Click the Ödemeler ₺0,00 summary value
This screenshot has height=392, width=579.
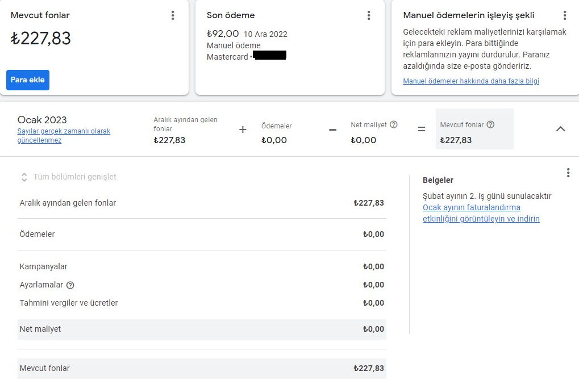(274, 140)
